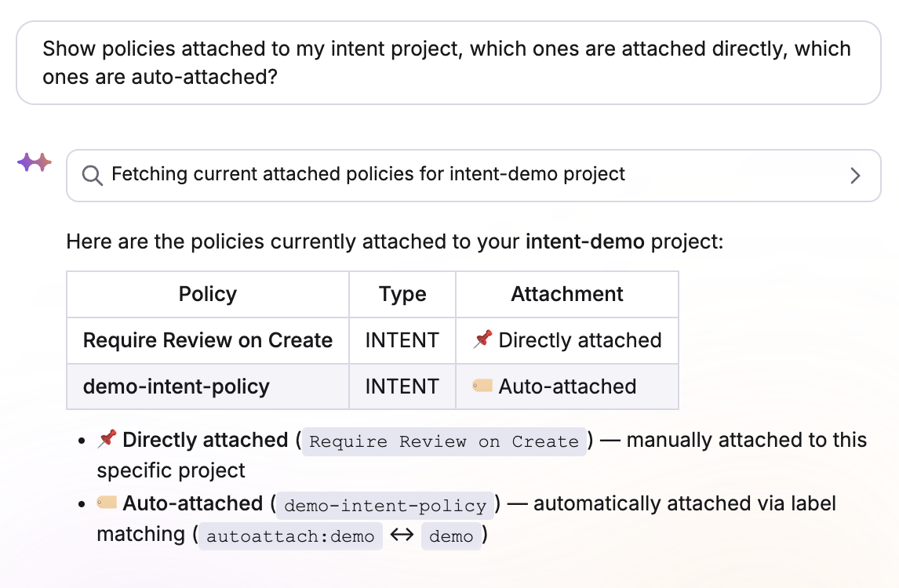Click INTENT type in demo-intent-policy row
Screen dimensions: 899x588
click(402, 387)
